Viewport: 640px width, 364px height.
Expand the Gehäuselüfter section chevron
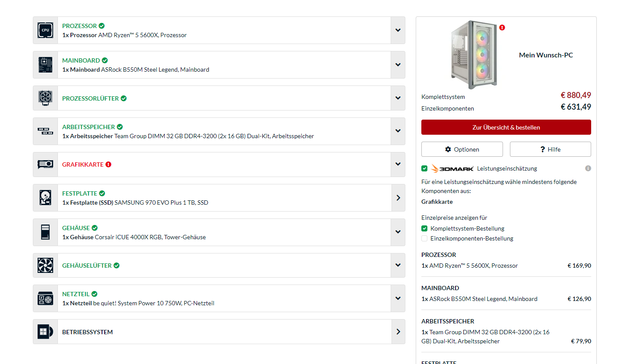(x=398, y=265)
